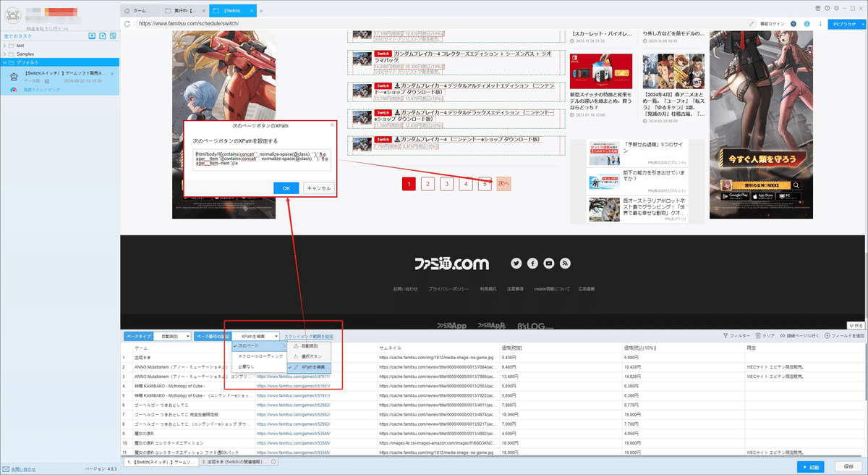
Task: Click the XPath text field in dialog
Action: pyautogui.click(x=261, y=160)
